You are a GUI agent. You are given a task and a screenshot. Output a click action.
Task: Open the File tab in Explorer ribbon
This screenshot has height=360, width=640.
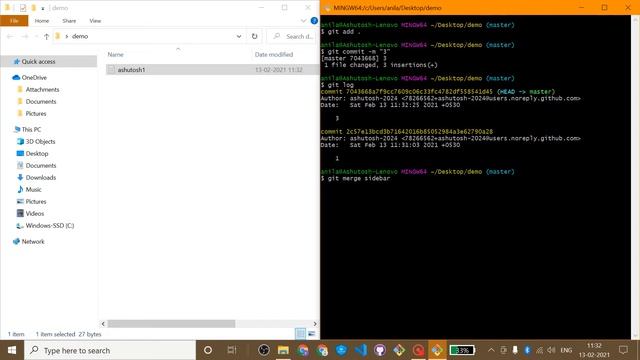coord(14,20)
